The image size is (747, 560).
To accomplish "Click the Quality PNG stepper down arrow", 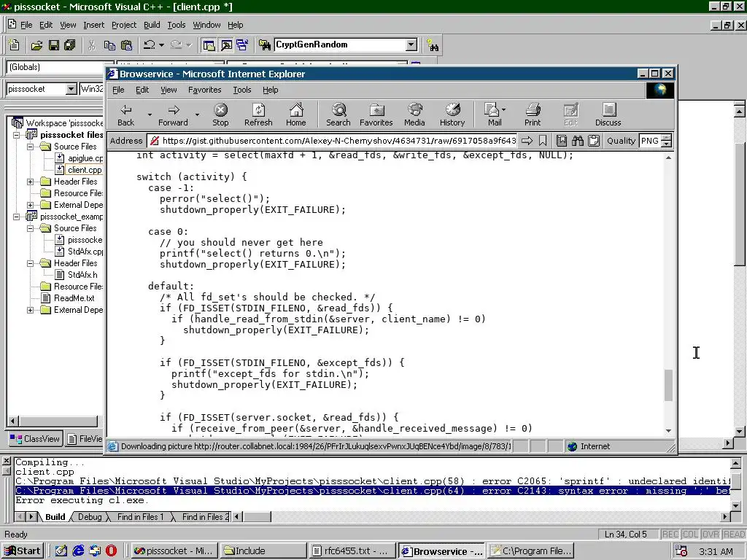I will [x=667, y=144].
